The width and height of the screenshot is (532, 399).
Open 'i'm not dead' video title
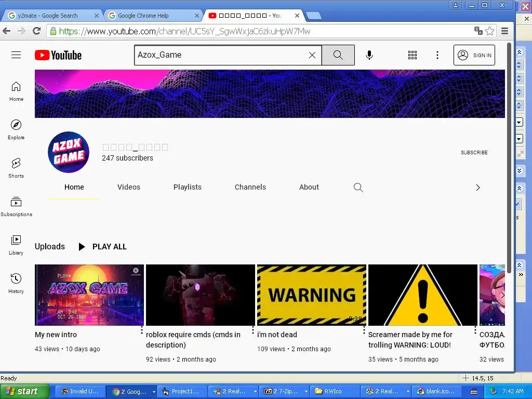point(277,335)
